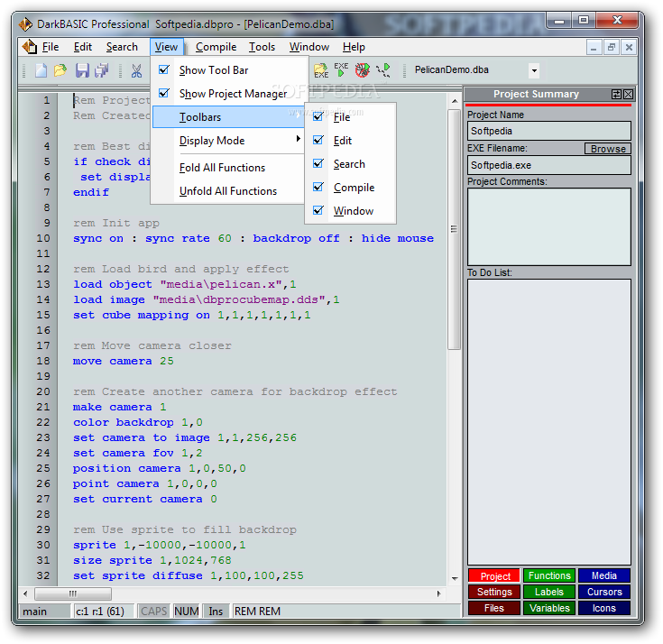Viewport: 663px width, 644px height.
Task: Click the Ins status bar indicator
Action: (x=216, y=612)
